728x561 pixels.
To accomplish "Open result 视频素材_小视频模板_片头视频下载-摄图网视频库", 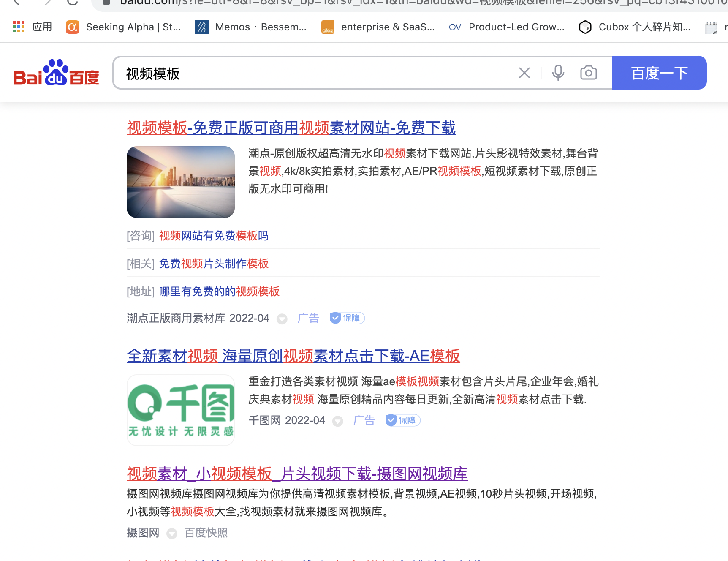I will pyautogui.click(x=297, y=474).
